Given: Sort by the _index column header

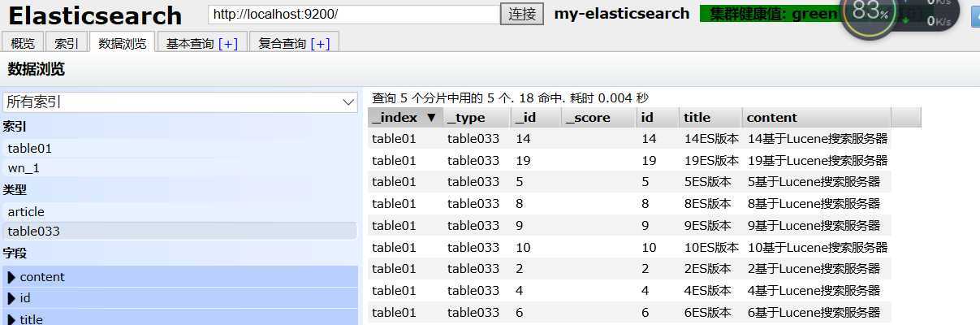Looking at the screenshot, I should coord(405,118).
